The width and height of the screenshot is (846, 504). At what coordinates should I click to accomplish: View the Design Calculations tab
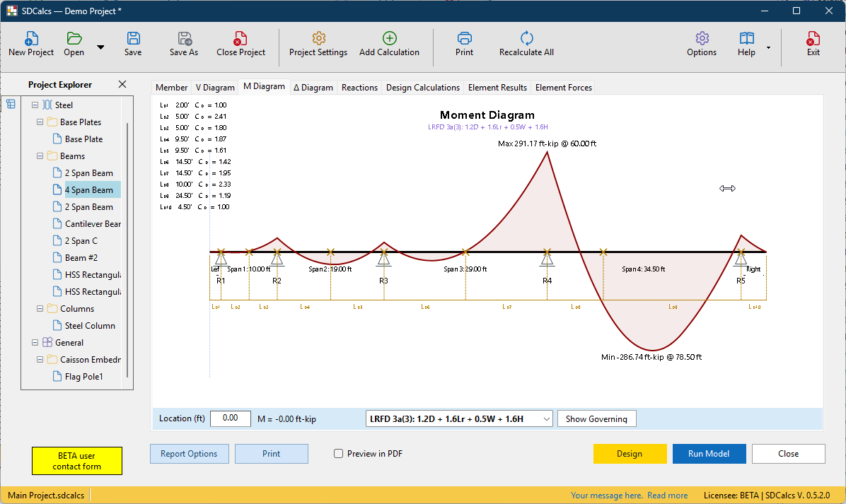click(423, 88)
